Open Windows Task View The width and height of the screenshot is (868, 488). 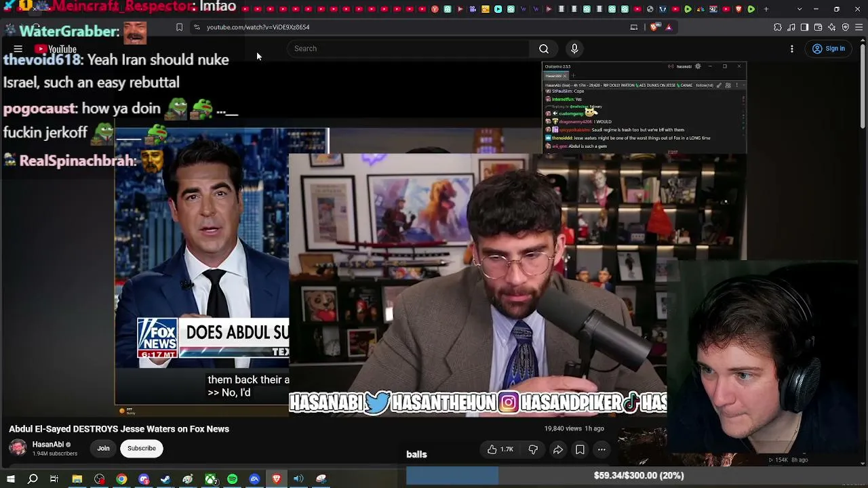point(54,479)
